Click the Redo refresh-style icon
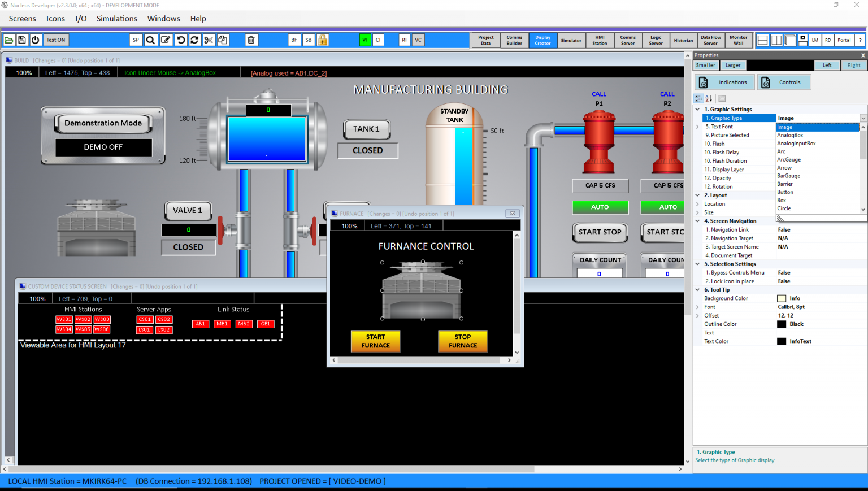 (x=194, y=40)
